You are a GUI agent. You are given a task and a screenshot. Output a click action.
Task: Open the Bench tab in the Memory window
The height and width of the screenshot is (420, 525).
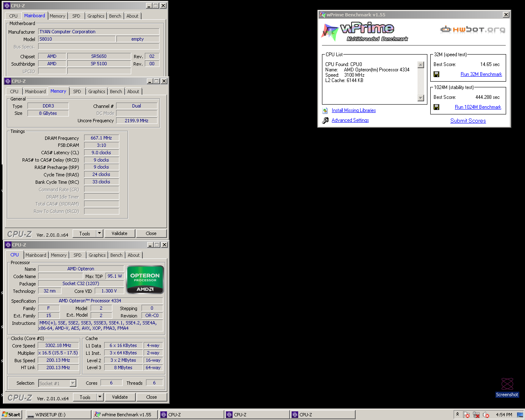(x=116, y=91)
